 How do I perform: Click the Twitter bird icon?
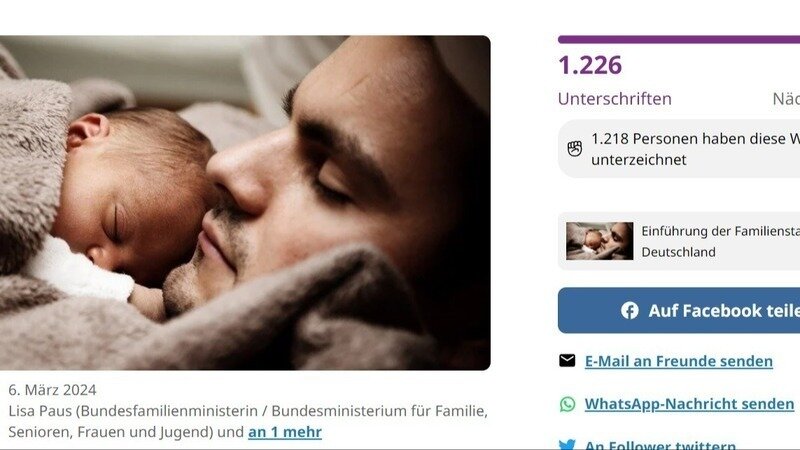[567, 444]
